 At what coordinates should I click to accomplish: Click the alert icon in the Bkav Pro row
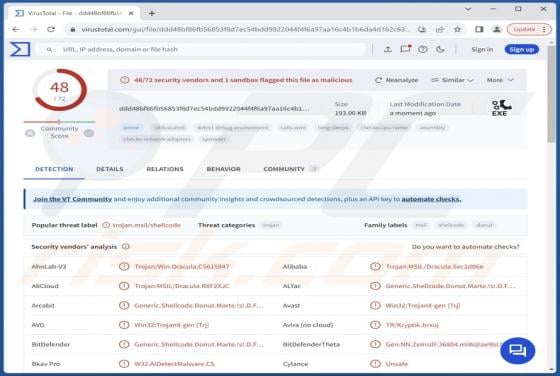[124, 364]
